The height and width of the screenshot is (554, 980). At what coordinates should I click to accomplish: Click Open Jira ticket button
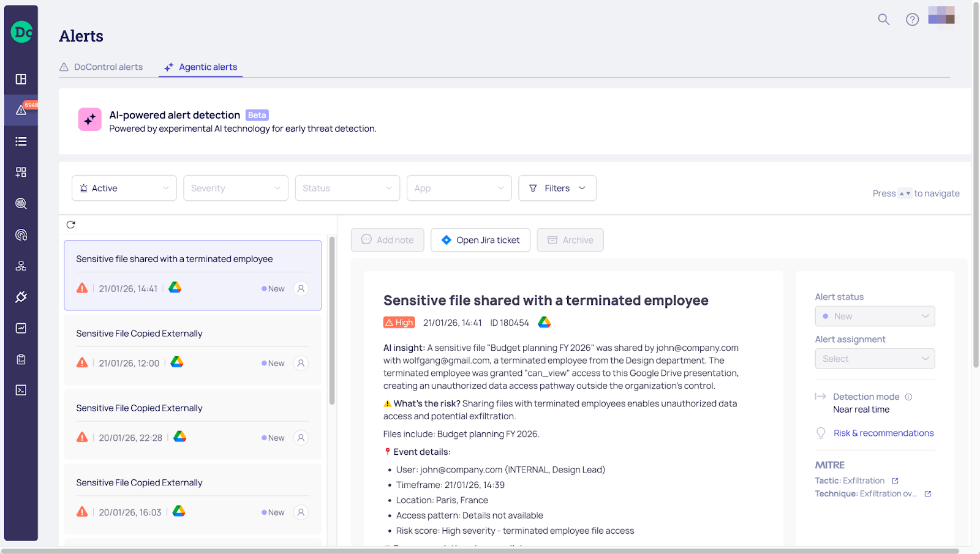coord(480,240)
